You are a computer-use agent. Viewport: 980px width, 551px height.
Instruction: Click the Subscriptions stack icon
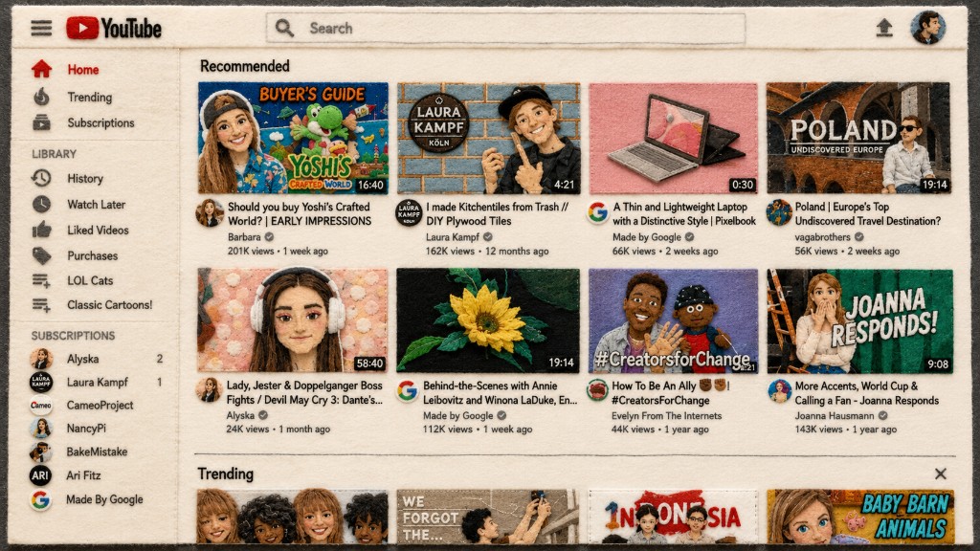point(41,122)
